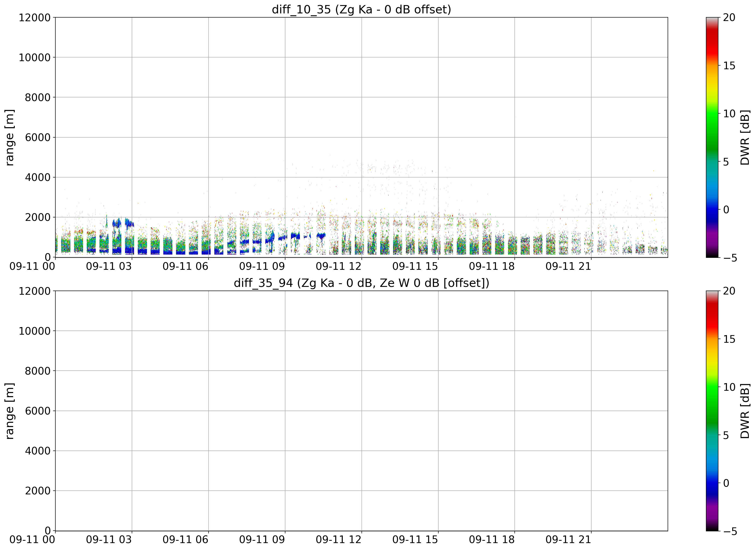Click the diff_35_94 plot title
Screen dimensions: 756x550
361,283
